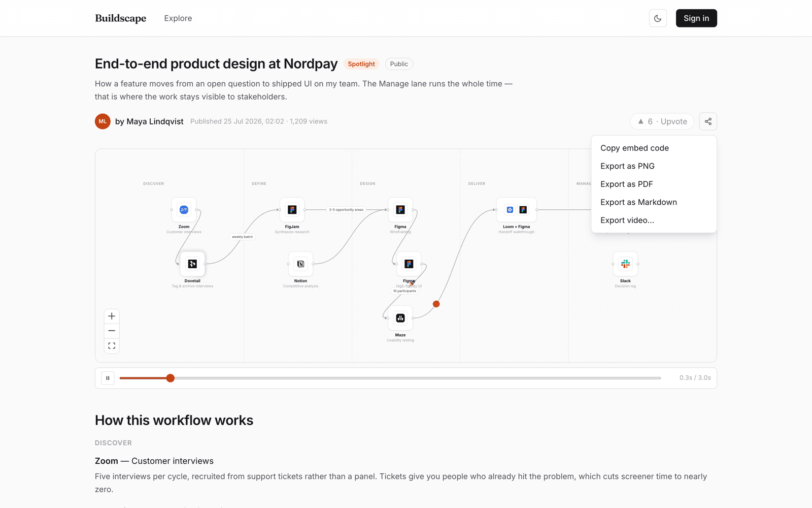
Task: Click the DISCOVER lane heading in canvas
Action: tap(153, 183)
